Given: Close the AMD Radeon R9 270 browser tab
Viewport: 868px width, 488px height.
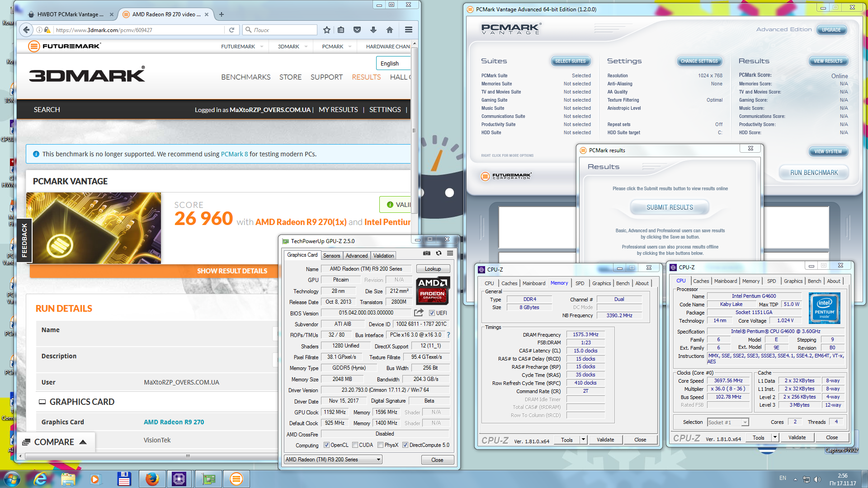Looking at the screenshot, I should click(207, 14).
